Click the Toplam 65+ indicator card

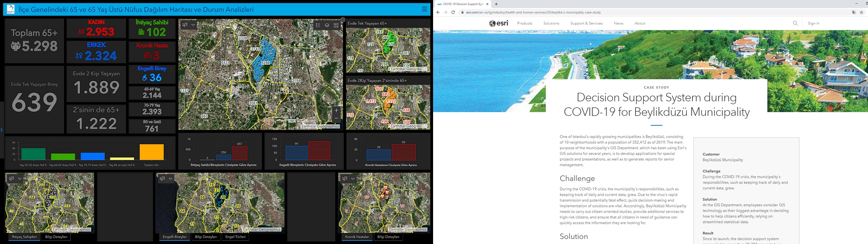[34, 41]
